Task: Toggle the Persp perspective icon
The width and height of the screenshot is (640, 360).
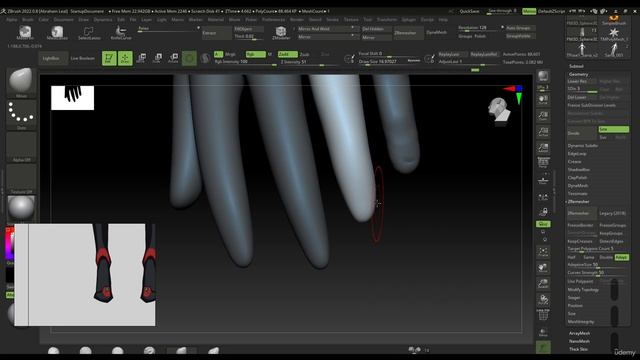Action: (x=543, y=162)
